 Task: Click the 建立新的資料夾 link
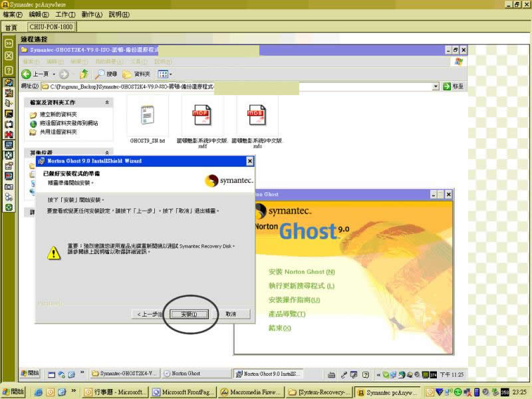pos(59,114)
